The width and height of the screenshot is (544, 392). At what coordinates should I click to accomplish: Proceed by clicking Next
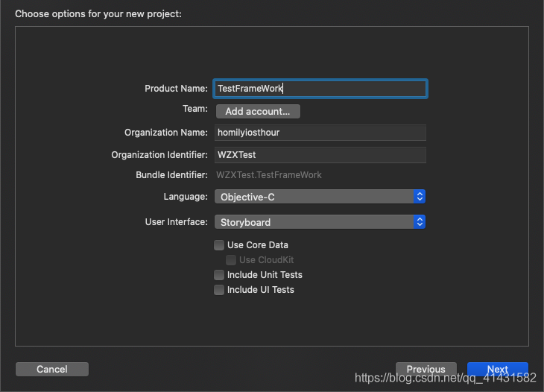497,369
